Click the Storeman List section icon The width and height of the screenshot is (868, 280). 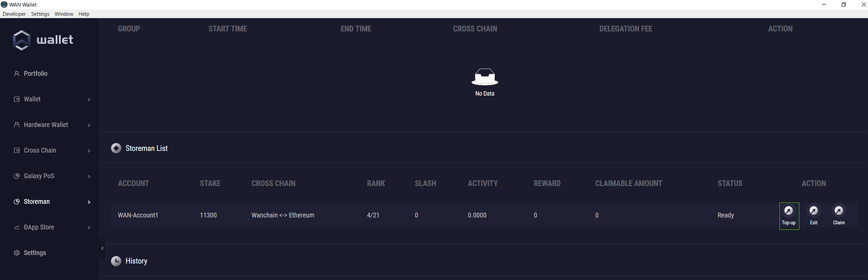116,148
